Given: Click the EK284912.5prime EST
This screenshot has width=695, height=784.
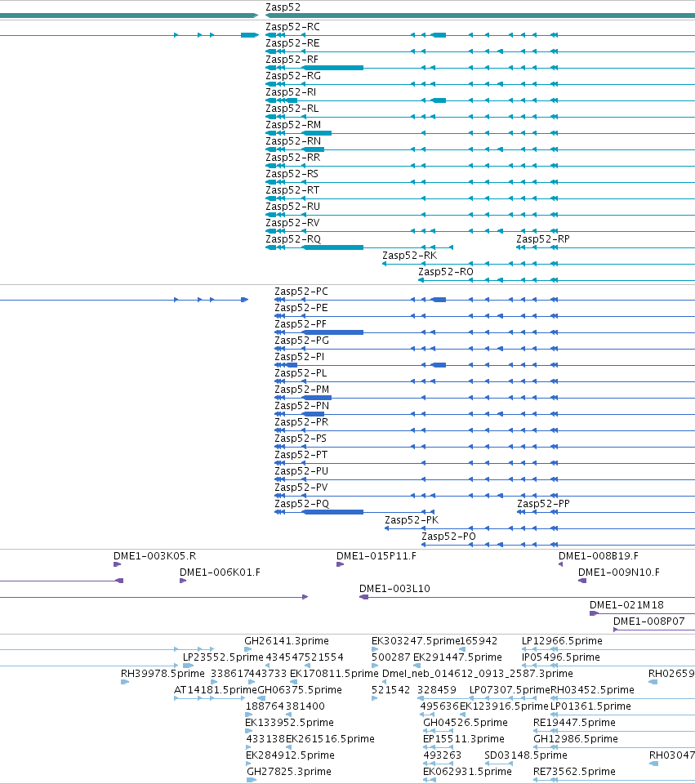Looking at the screenshot, I should (x=290, y=755).
